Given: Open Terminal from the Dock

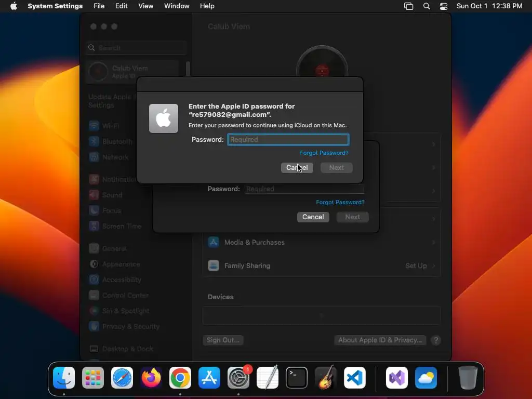Looking at the screenshot, I should 297,378.
